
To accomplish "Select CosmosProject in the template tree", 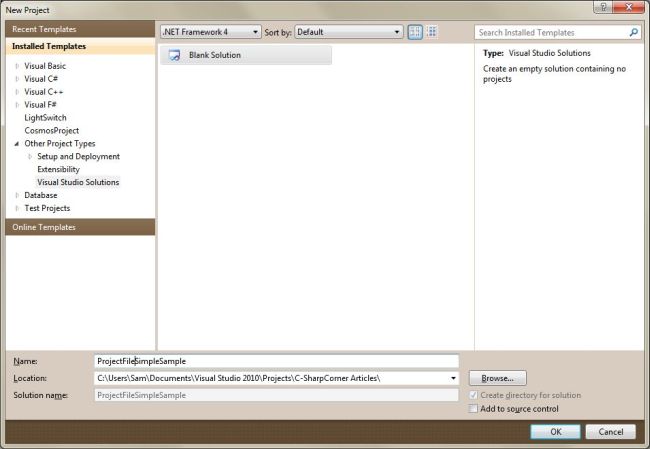I will [51, 131].
